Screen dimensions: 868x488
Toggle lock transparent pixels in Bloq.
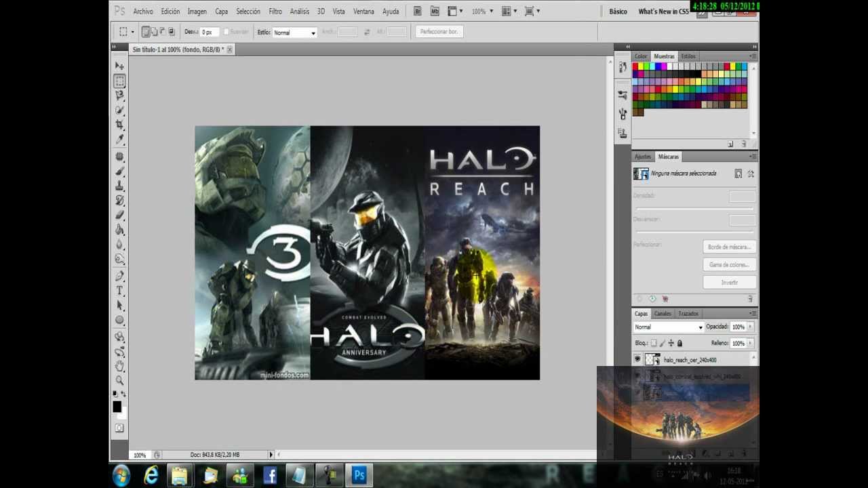pos(654,344)
